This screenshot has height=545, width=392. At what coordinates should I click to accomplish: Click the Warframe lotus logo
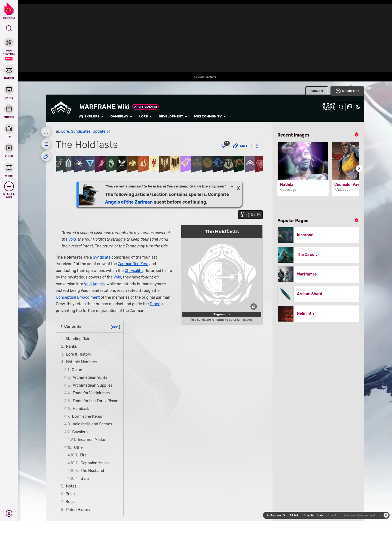(x=61, y=108)
